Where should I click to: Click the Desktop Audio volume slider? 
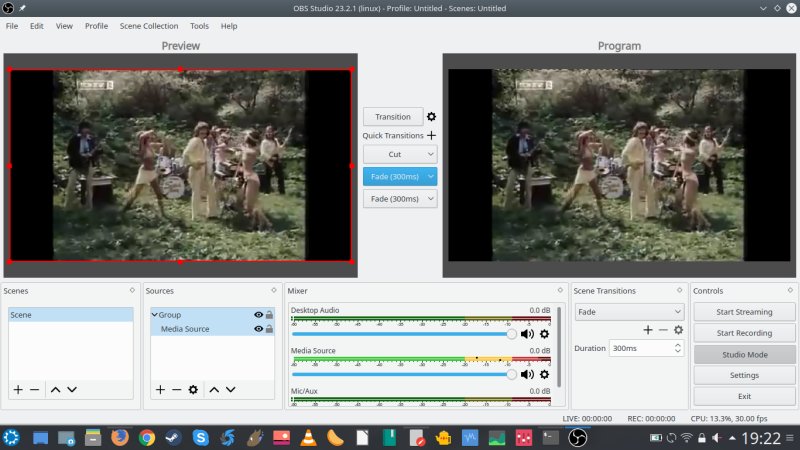coord(400,334)
